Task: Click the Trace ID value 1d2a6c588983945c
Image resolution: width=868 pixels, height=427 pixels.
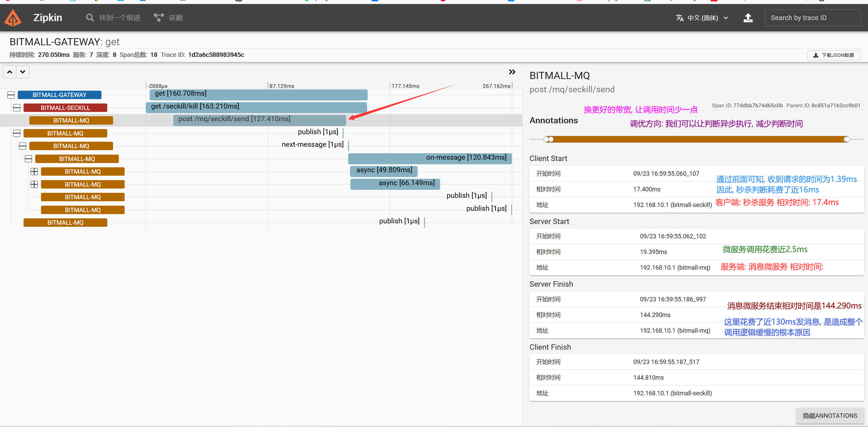Action: (216, 55)
